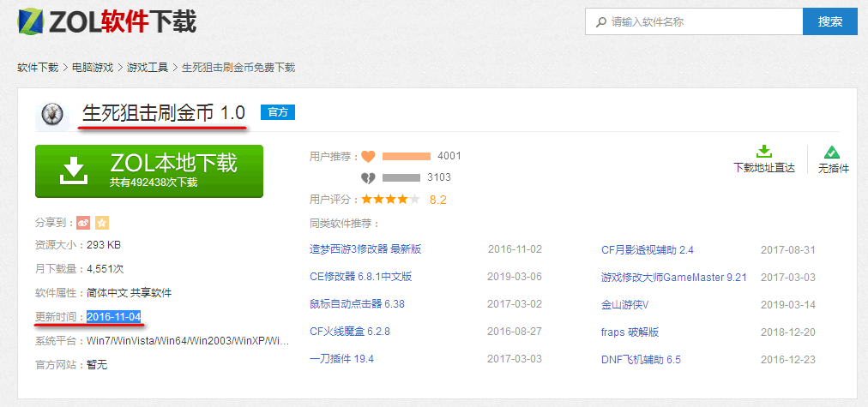Open 软件下载 breadcrumb link
This screenshot has width=868, height=407.
point(38,68)
